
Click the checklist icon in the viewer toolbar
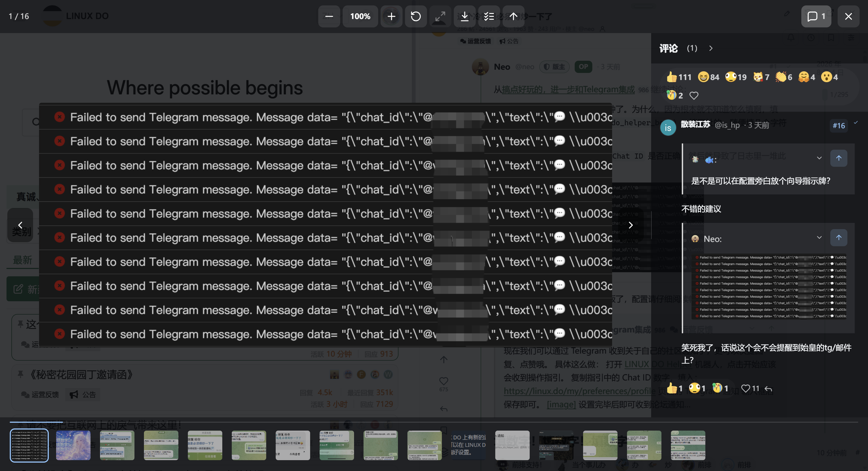click(489, 16)
